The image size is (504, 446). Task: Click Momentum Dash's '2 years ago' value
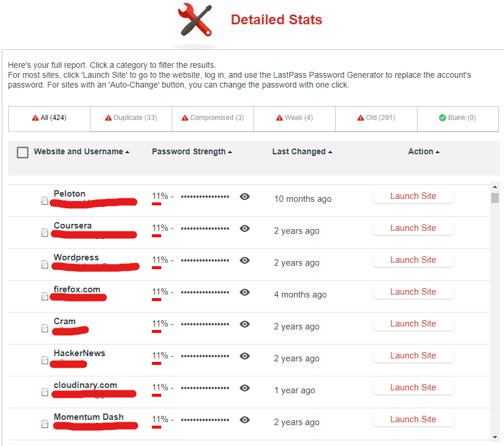pyautogui.click(x=296, y=422)
